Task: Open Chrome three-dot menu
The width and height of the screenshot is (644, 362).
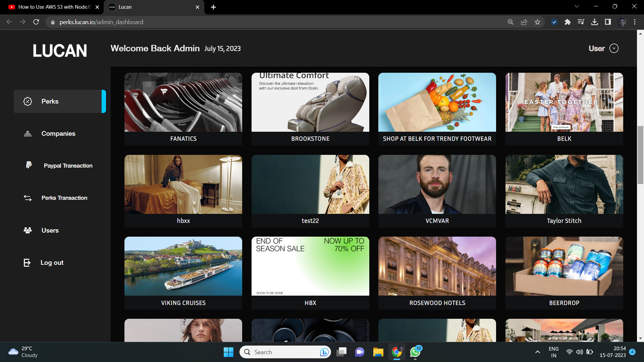Action: point(635,22)
